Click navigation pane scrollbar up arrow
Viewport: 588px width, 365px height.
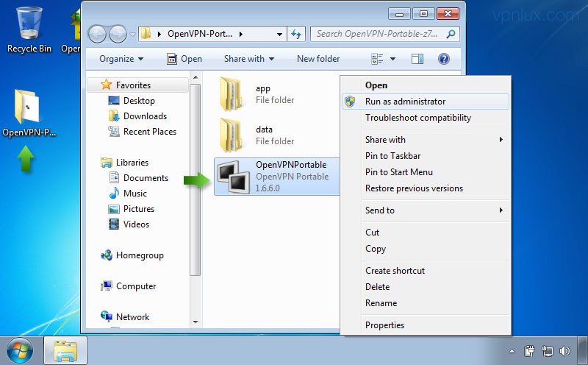[196, 77]
